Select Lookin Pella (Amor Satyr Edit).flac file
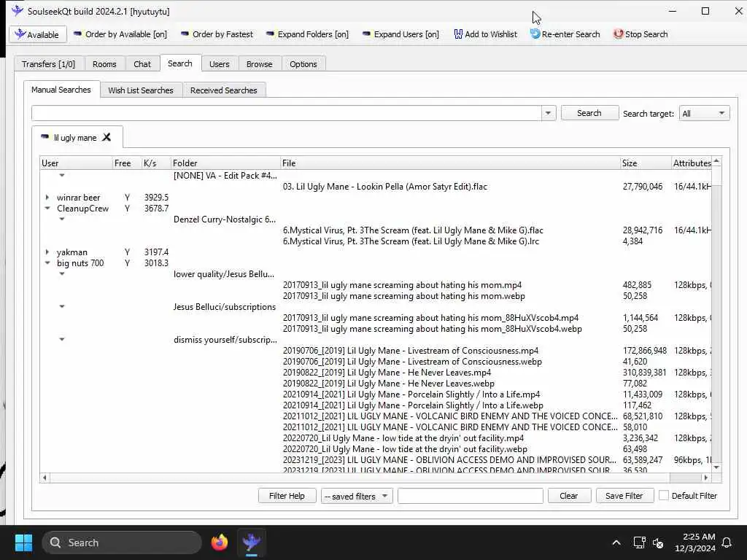 pos(385,187)
